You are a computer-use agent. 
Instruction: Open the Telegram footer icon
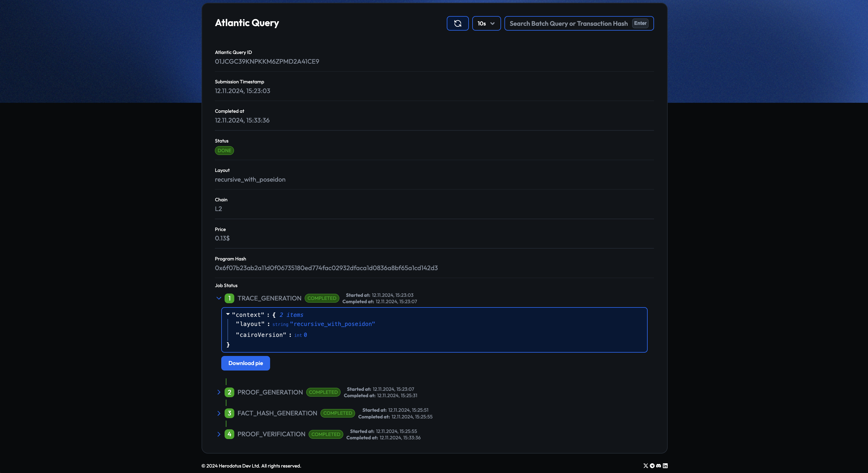652,466
